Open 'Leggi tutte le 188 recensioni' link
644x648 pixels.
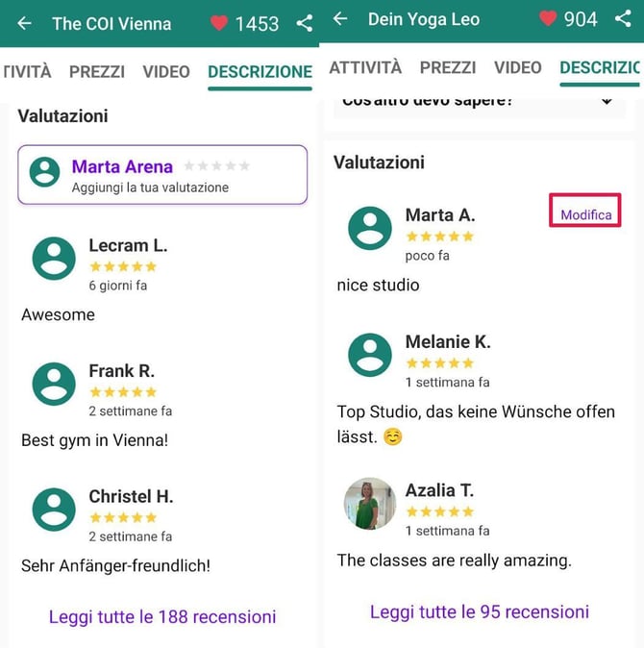pyautogui.click(x=162, y=617)
